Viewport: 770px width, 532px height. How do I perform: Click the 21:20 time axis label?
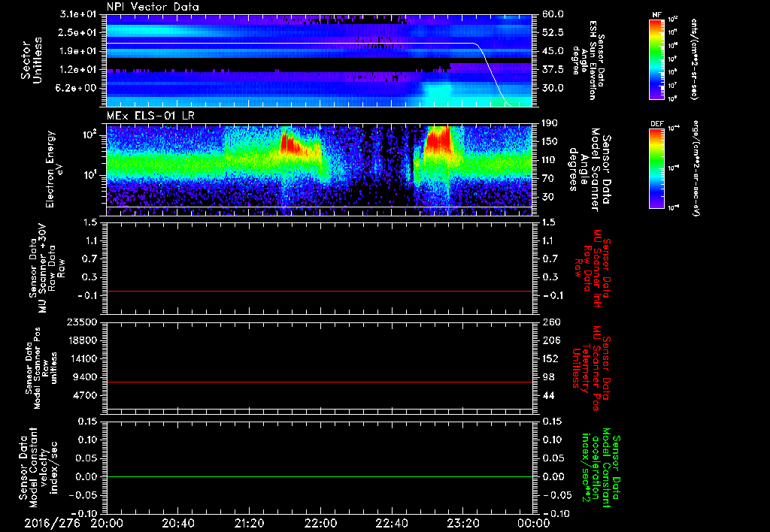[x=249, y=523]
